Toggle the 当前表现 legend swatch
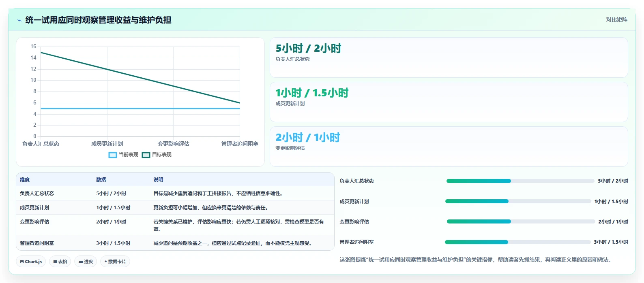The width and height of the screenshot is (644, 283). (x=113, y=155)
